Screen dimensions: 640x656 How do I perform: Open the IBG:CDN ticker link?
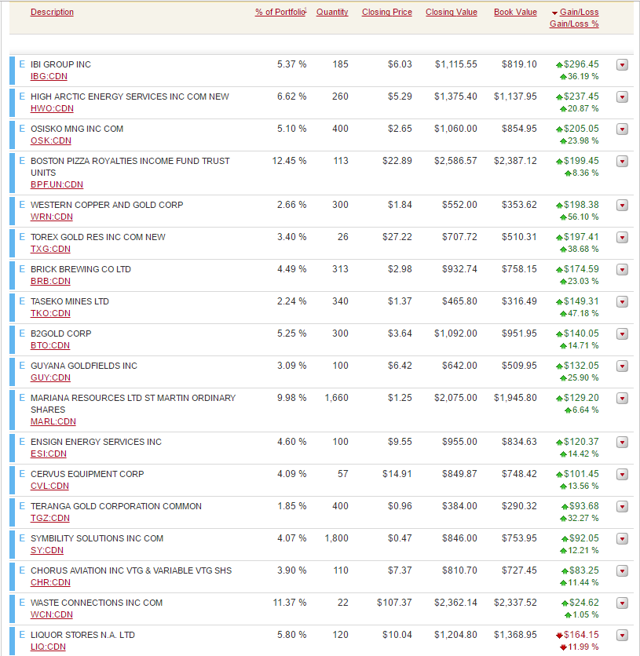(x=49, y=77)
